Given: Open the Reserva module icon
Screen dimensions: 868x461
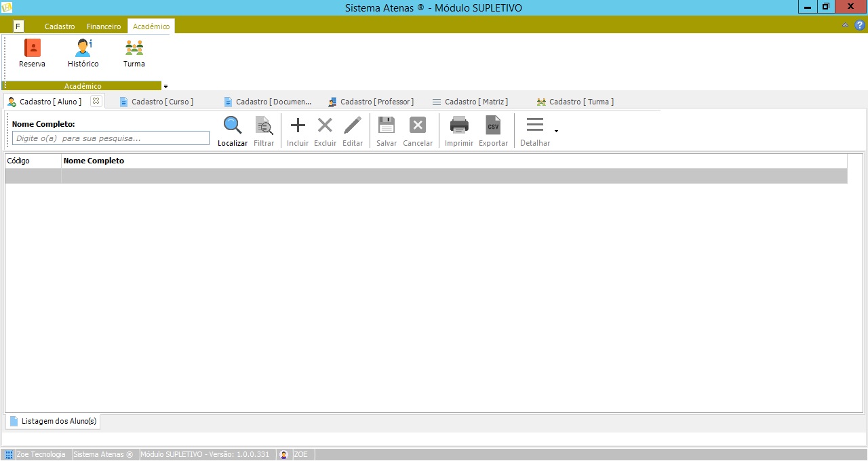Looking at the screenshot, I should pos(33,48).
